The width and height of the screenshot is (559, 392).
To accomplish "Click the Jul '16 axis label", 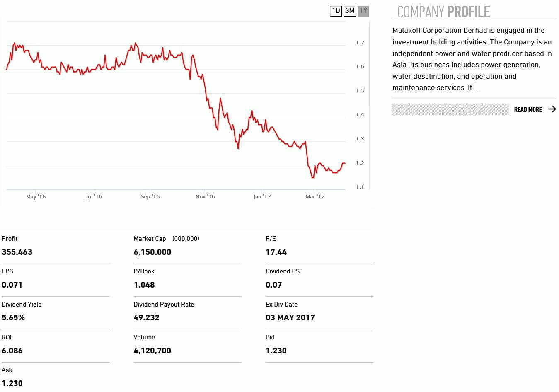I will [x=94, y=196].
